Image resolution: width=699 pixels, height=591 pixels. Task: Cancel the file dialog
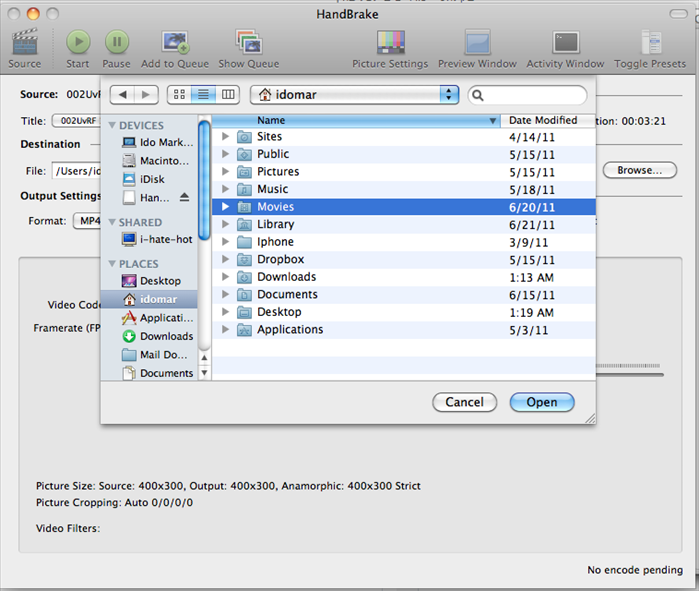pyautogui.click(x=465, y=402)
